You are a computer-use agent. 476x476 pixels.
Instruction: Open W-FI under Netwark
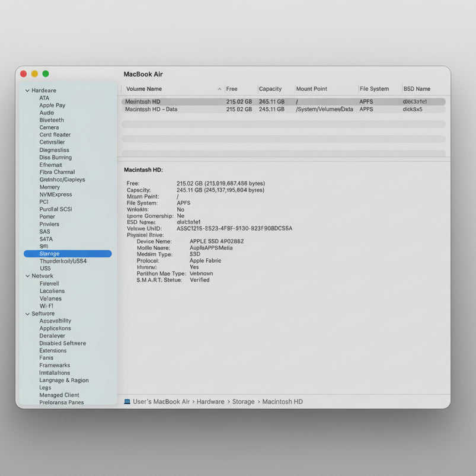(46, 306)
